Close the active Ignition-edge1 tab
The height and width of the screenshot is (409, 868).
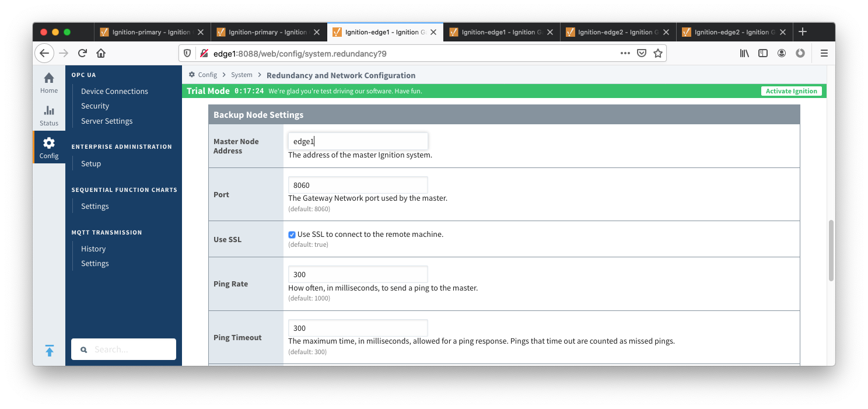pyautogui.click(x=433, y=32)
